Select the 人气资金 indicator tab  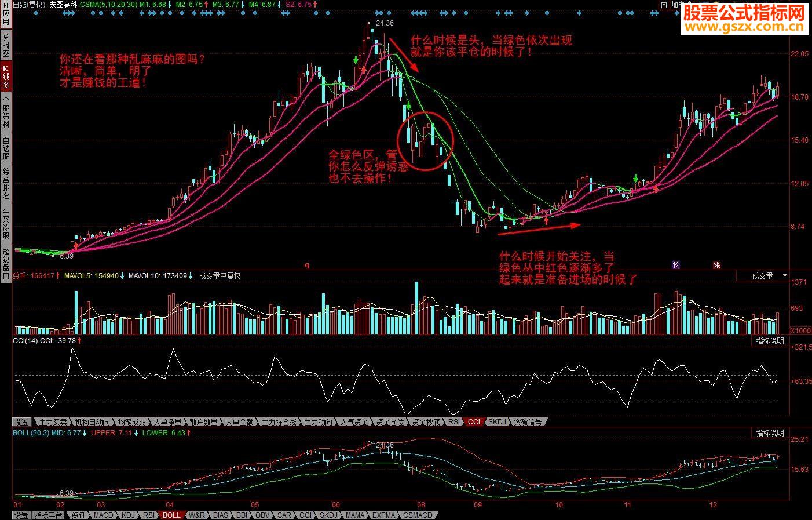pyautogui.click(x=354, y=422)
